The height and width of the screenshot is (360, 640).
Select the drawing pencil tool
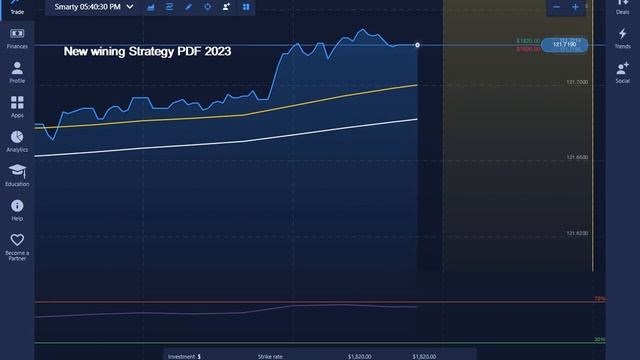(189, 7)
